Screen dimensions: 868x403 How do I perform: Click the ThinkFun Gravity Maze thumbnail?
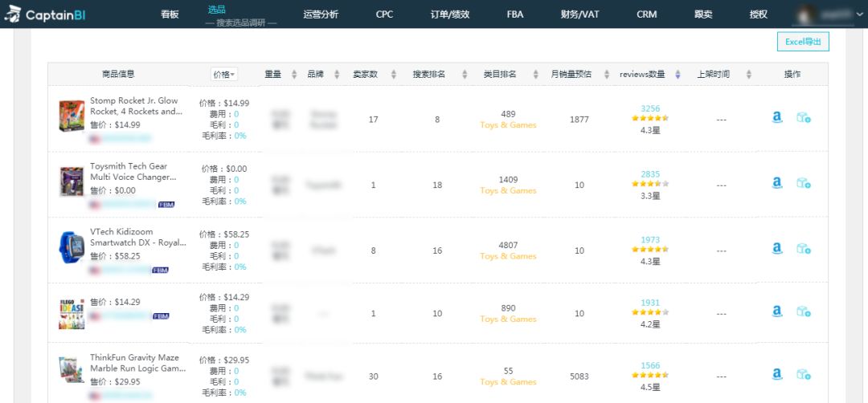[x=72, y=370]
